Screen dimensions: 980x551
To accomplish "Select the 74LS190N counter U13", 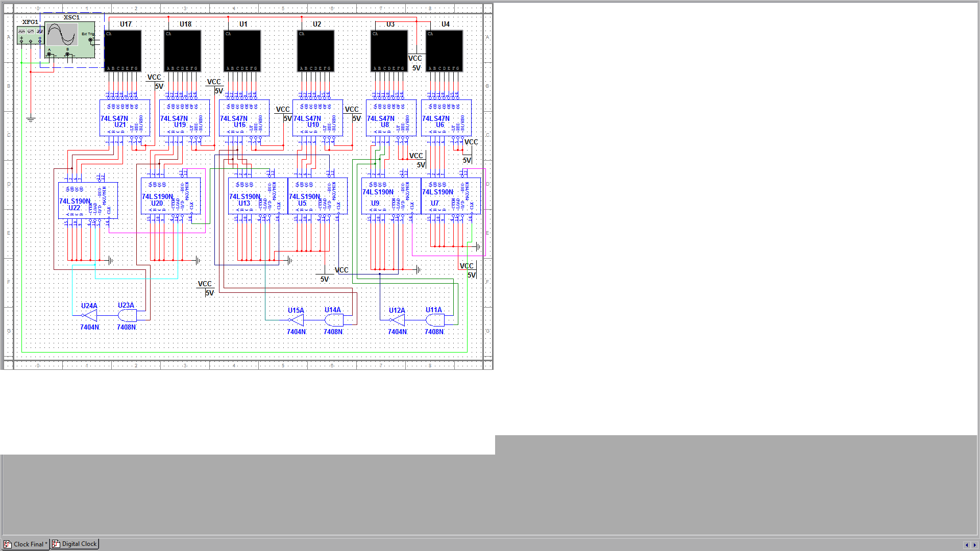I will click(x=258, y=196).
